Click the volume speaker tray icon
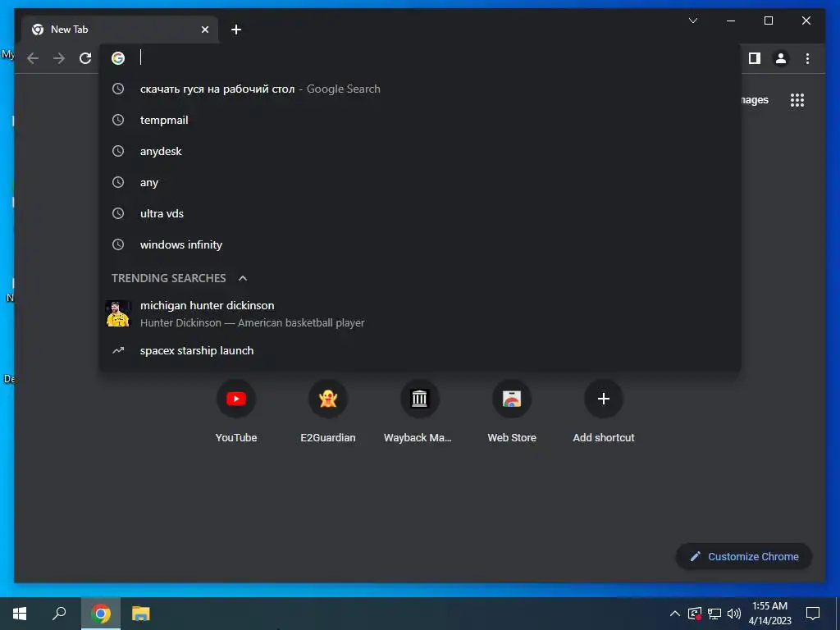This screenshot has height=630, width=840. (734, 614)
